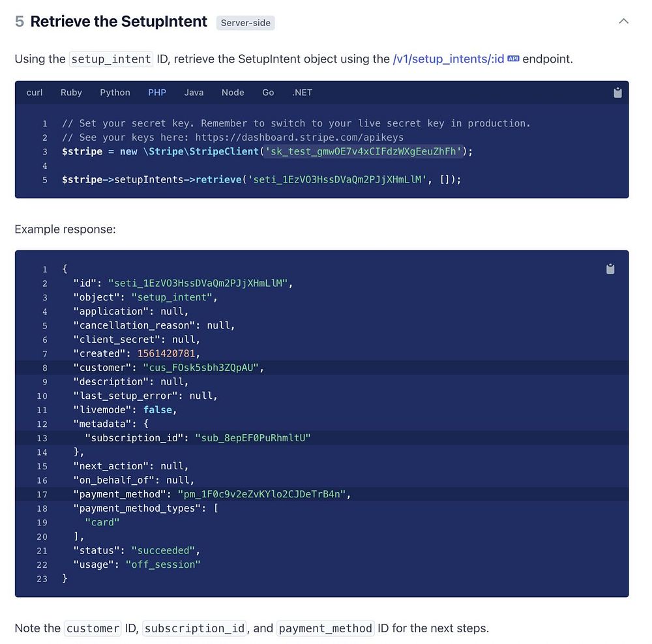Select the PHP code tab
Image resolution: width=652 pixels, height=644 pixels.
coord(157,93)
